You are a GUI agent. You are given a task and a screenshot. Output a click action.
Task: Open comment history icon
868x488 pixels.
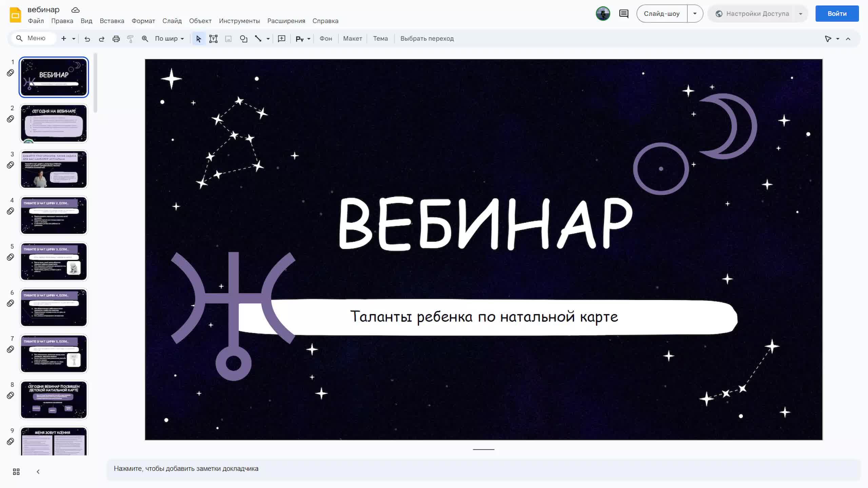coord(624,14)
